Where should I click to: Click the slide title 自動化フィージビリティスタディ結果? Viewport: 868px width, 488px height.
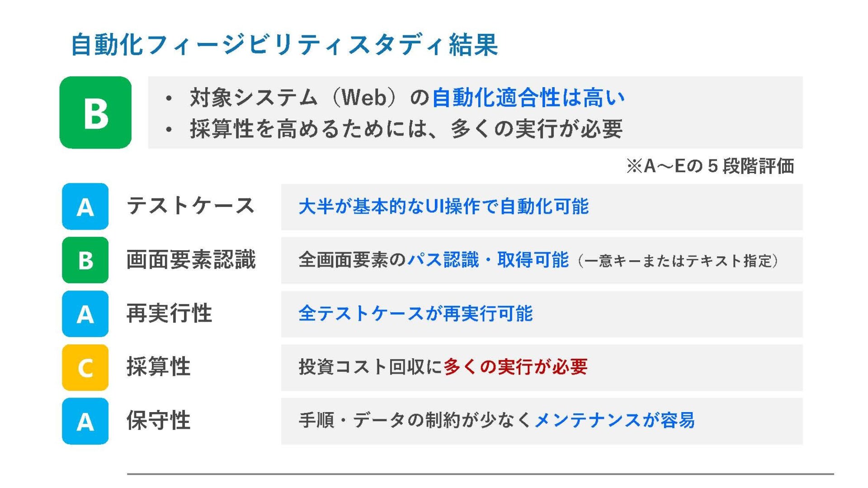pos(284,45)
